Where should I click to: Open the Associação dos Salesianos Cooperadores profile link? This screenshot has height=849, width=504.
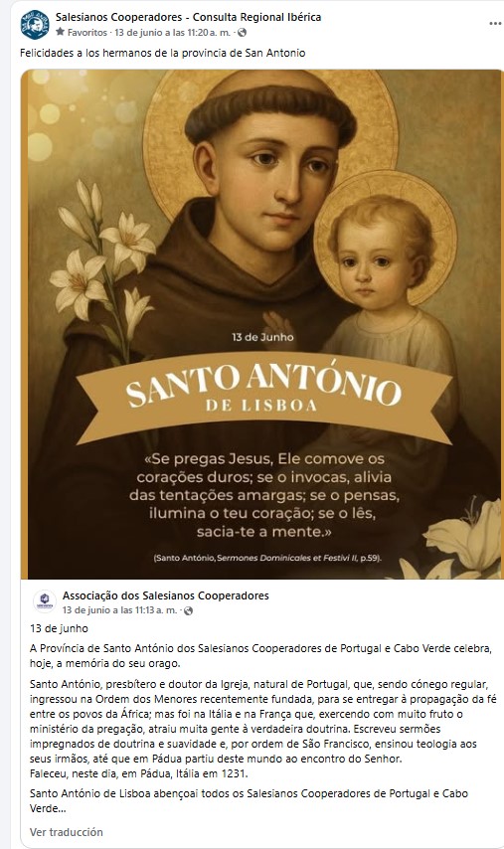pos(166,595)
